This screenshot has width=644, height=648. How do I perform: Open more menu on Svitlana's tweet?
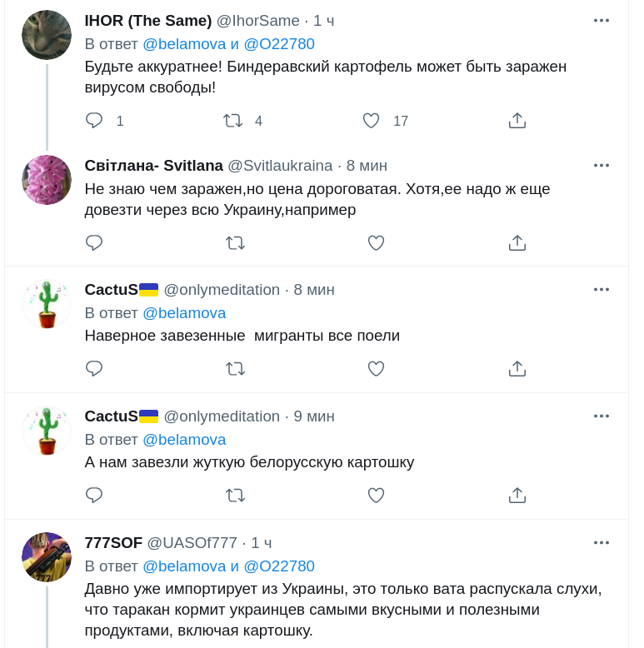(602, 165)
